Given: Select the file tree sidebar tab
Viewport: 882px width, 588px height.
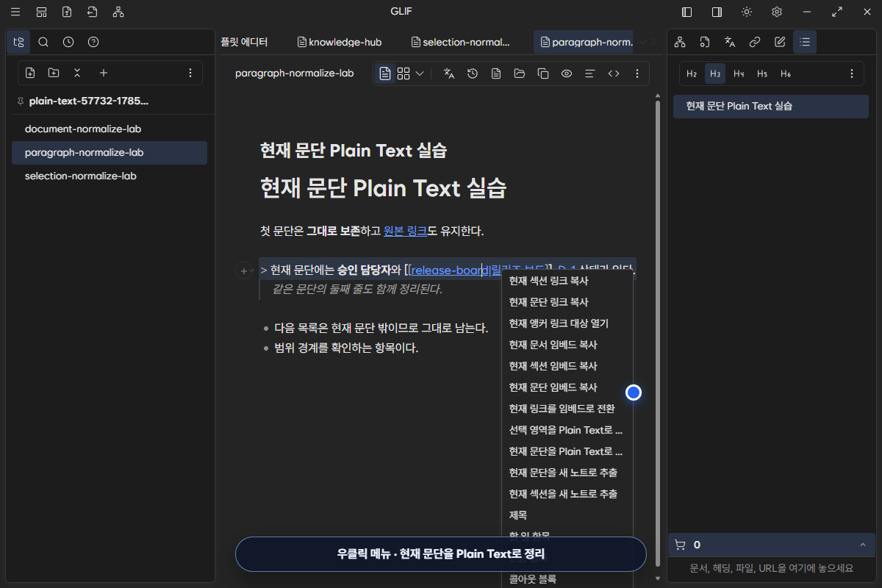Looking at the screenshot, I should (x=18, y=42).
